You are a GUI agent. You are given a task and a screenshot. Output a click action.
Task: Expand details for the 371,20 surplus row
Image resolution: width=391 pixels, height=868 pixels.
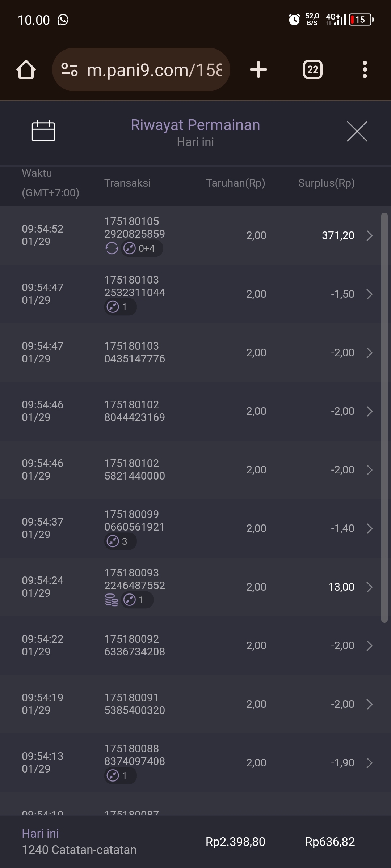click(369, 235)
